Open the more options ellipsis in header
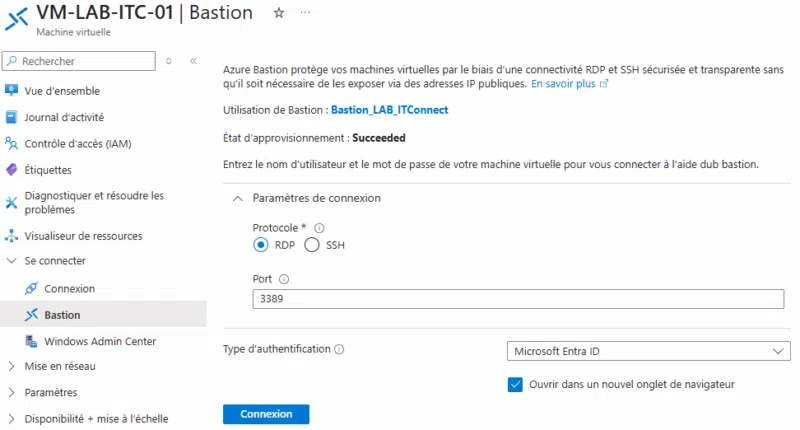800x430 pixels. pos(306,12)
